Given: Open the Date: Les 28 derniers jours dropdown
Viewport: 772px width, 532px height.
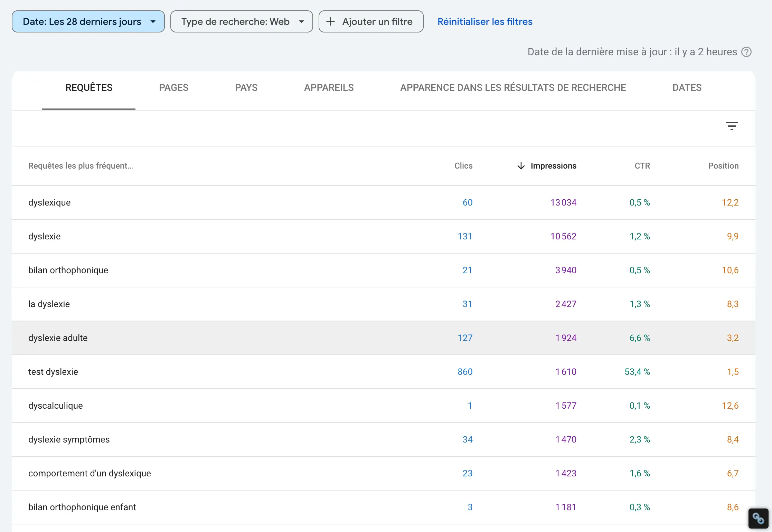Looking at the screenshot, I should coord(88,21).
